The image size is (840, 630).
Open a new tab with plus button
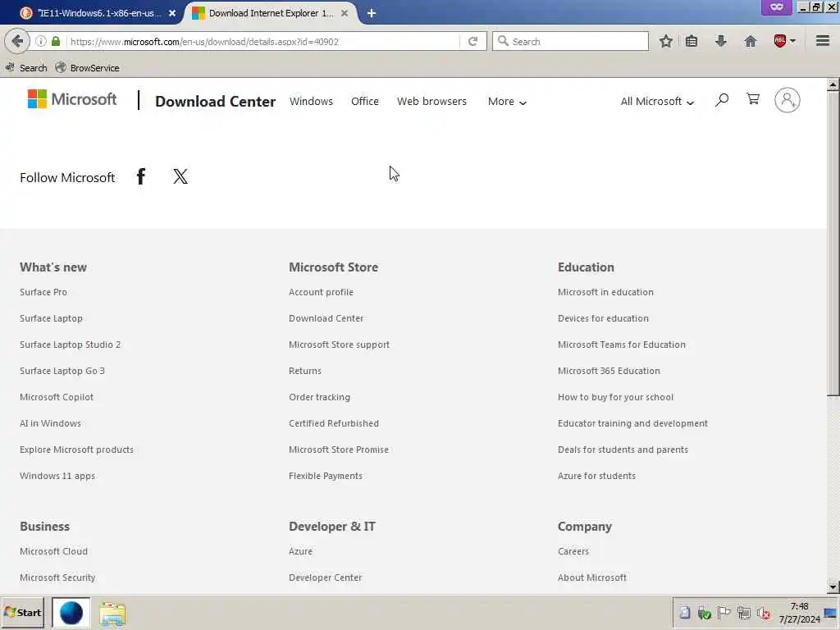[372, 13]
